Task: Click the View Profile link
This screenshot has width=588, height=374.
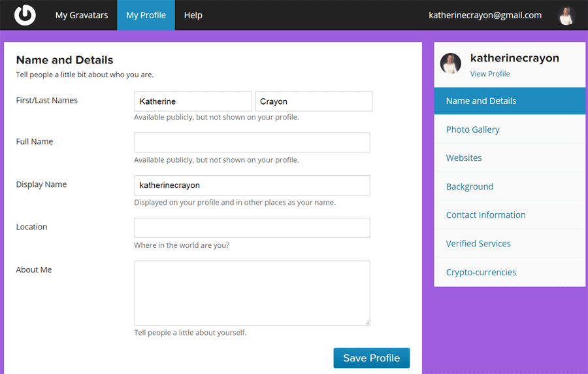Action: [490, 74]
